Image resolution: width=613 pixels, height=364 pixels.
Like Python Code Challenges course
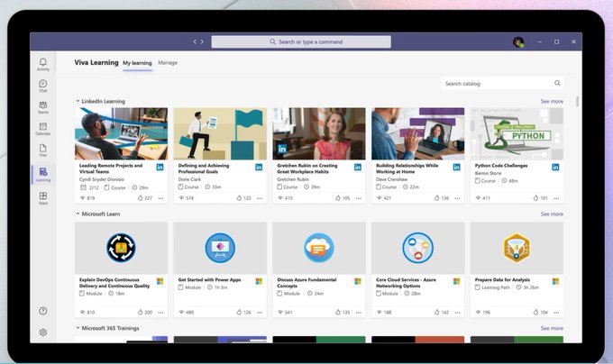536,198
